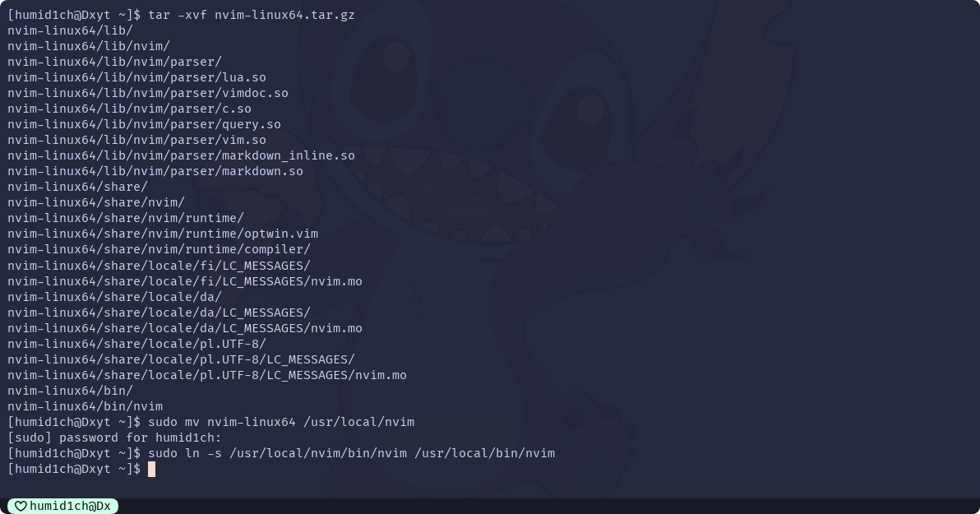Screen dimensions: 980x514
Task: Click the empty status bar beside the tab
Action: pos(548,506)
